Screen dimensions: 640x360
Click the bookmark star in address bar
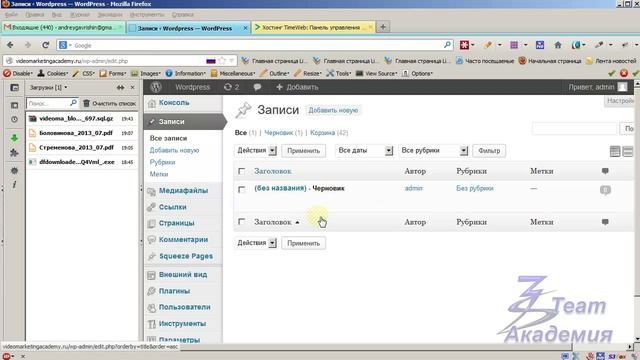pyautogui.click(x=222, y=61)
